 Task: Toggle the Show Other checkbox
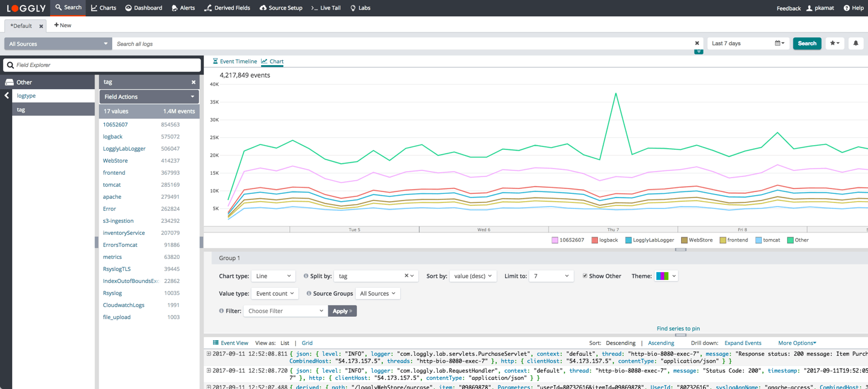click(585, 276)
